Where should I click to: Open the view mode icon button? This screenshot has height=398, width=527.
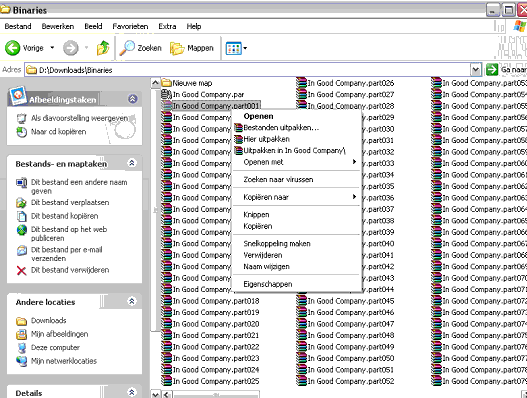[x=233, y=48]
